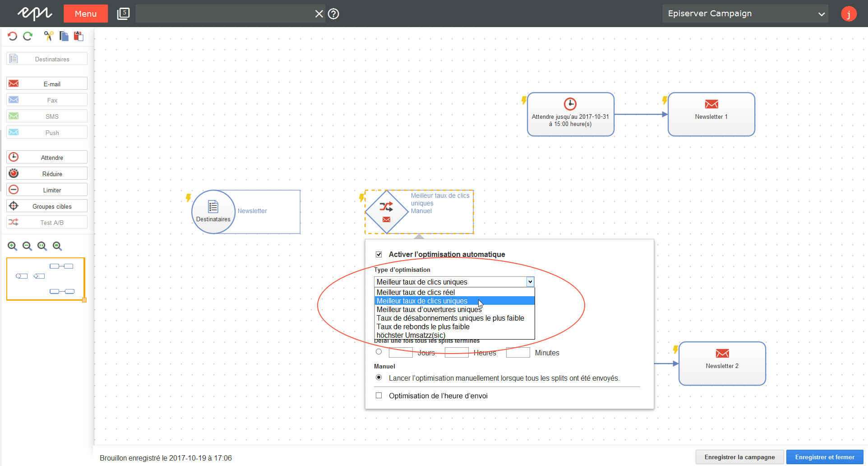This screenshot has width=868, height=466.
Task: Click Enregistrer la campagne button
Action: (x=739, y=457)
